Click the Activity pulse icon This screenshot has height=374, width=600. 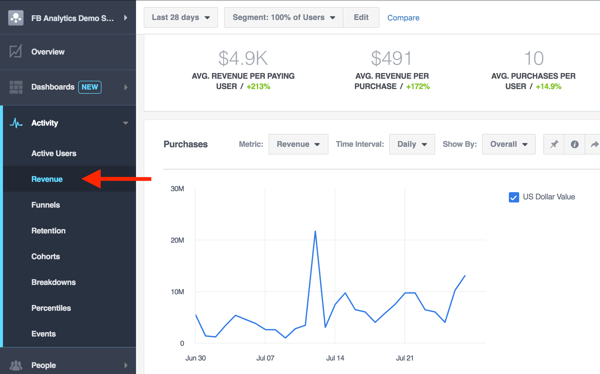[x=16, y=123]
